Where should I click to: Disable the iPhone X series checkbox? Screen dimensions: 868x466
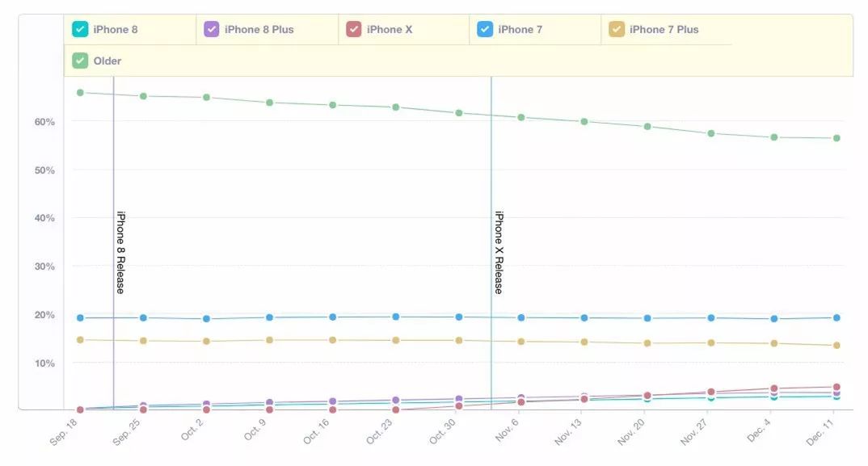[353, 30]
